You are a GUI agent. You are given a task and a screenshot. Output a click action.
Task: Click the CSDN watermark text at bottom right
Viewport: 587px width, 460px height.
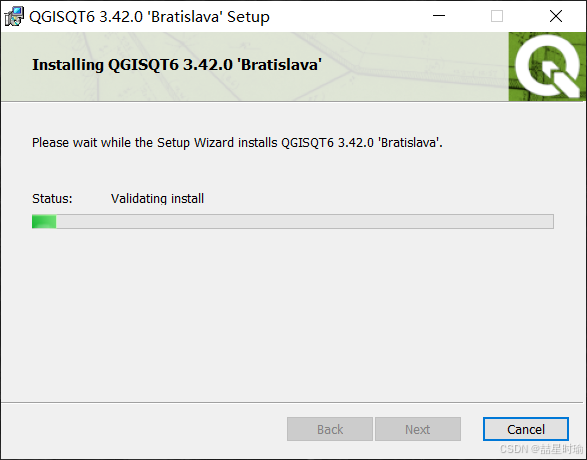click(541, 448)
